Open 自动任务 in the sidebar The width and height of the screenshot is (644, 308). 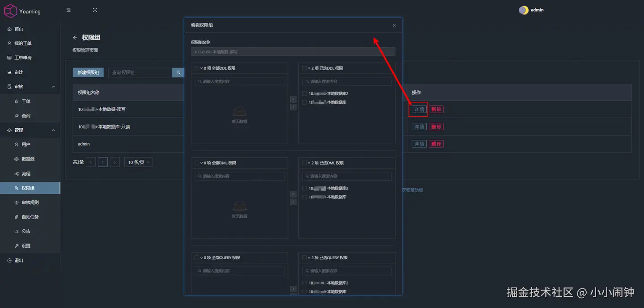coord(30,217)
